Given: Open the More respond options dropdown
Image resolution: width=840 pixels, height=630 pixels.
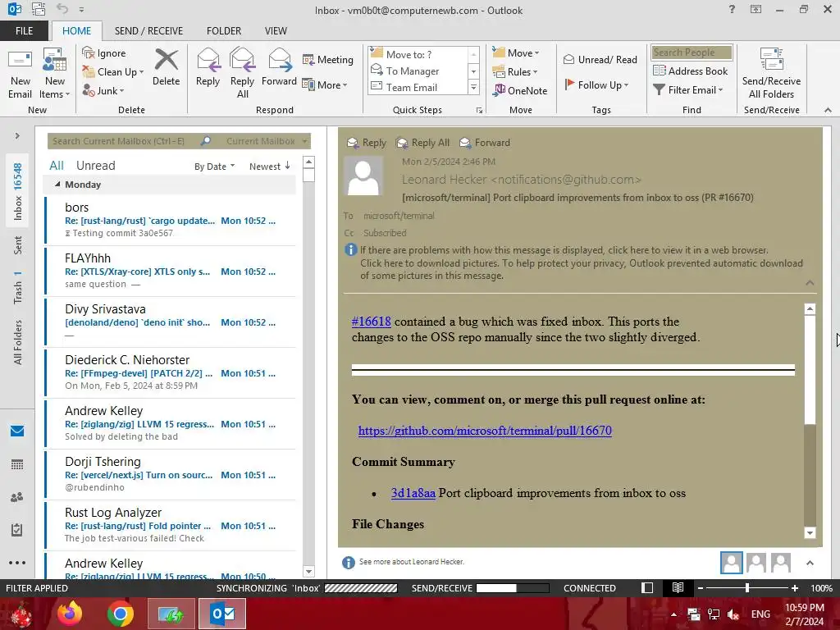Looking at the screenshot, I should click(x=325, y=84).
